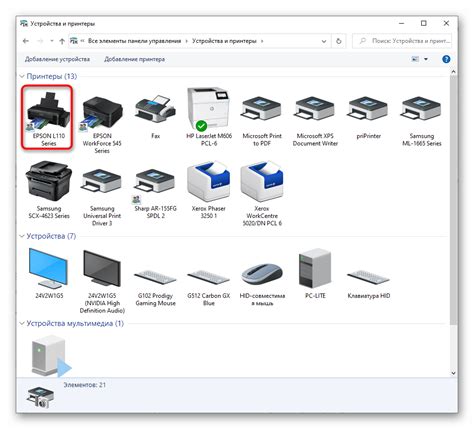The height and width of the screenshot is (429, 474).
Task: Click the scrollbar up arrow
Action: click(x=453, y=72)
